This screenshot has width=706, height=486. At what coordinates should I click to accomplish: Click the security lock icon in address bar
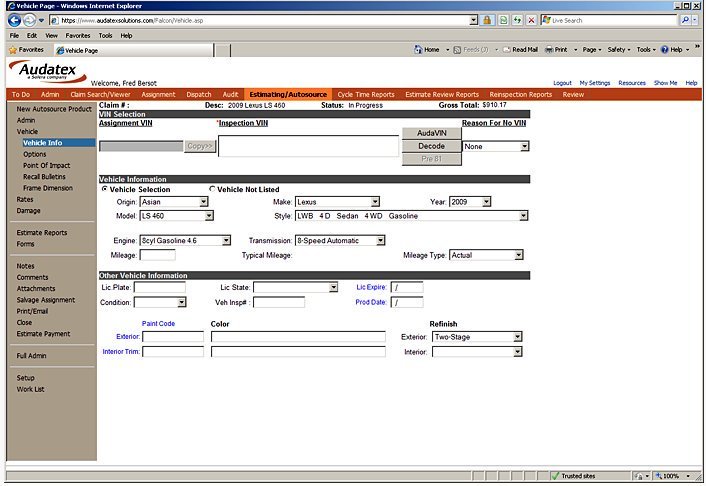[x=487, y=20]
